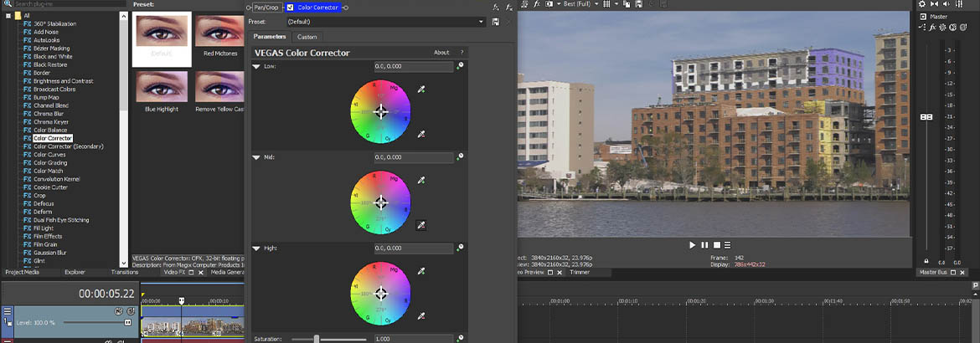
Task: Animate the Mid parameter
Action: click(x=460, y=156)
